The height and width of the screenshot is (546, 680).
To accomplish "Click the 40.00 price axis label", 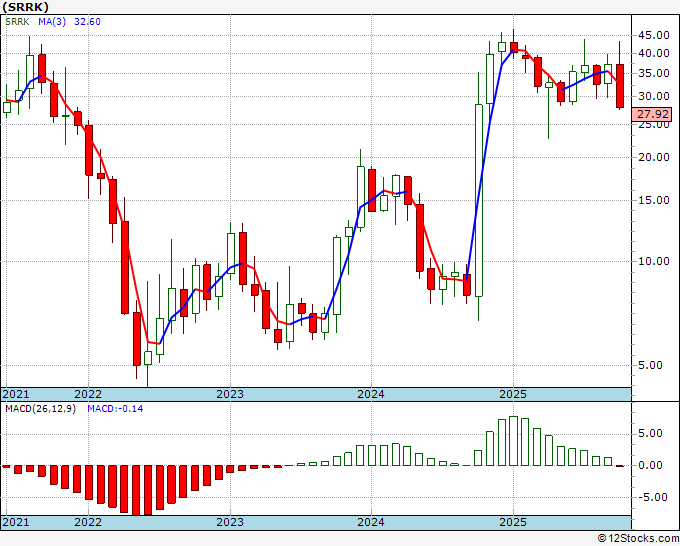I will coord(654,54).
